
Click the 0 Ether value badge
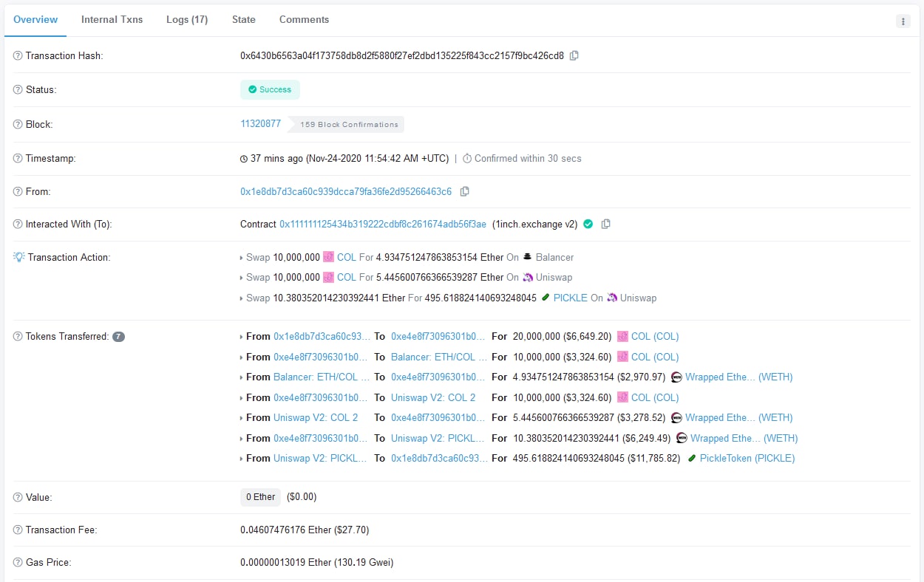(261, 497)
